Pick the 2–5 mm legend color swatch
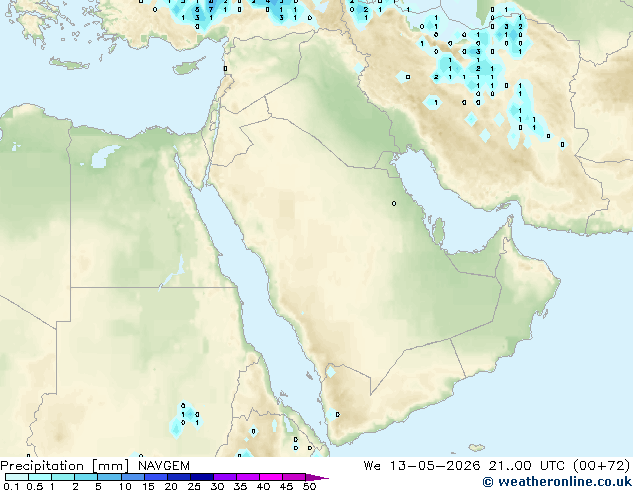This screenshot has width=634, height=490. pyautogui.click(x=86, y=477)
